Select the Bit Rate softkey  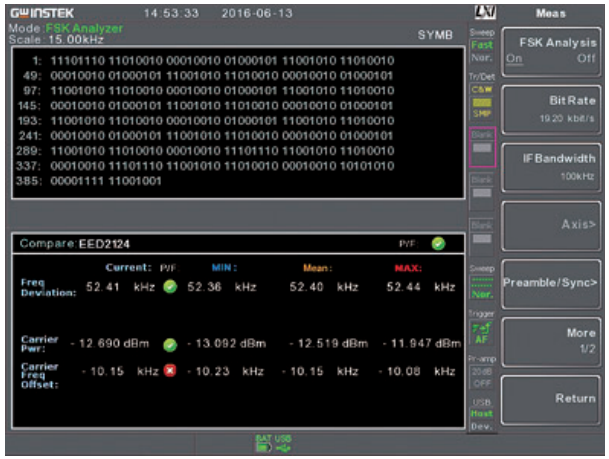click(x=551, y=110)
